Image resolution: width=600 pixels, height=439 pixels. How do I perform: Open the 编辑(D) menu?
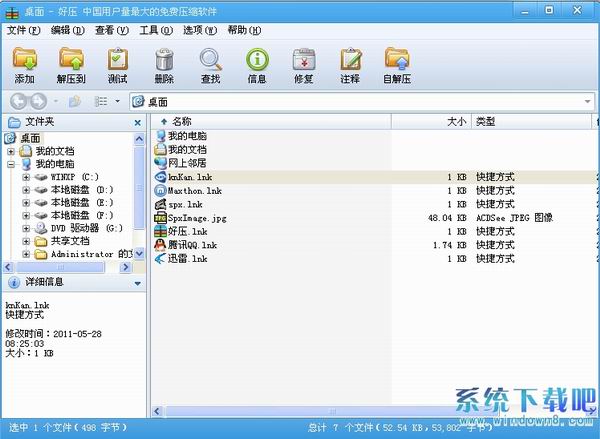[x=68, y=30]
